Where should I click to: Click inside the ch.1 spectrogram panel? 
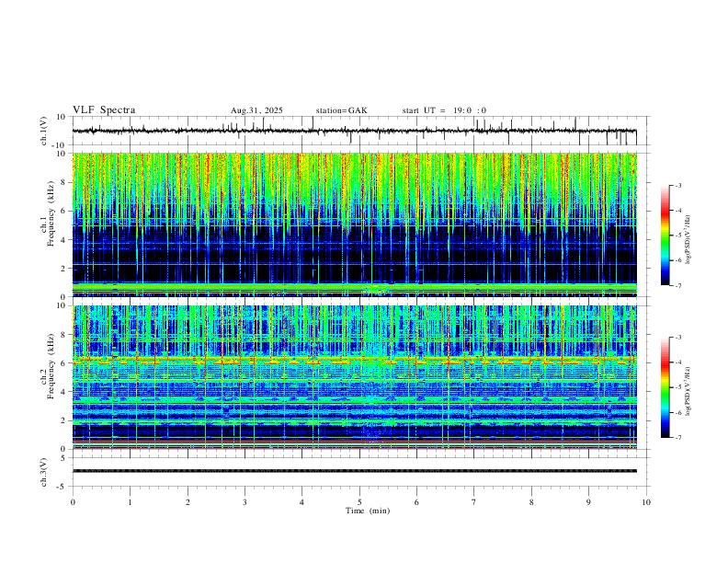354,224
